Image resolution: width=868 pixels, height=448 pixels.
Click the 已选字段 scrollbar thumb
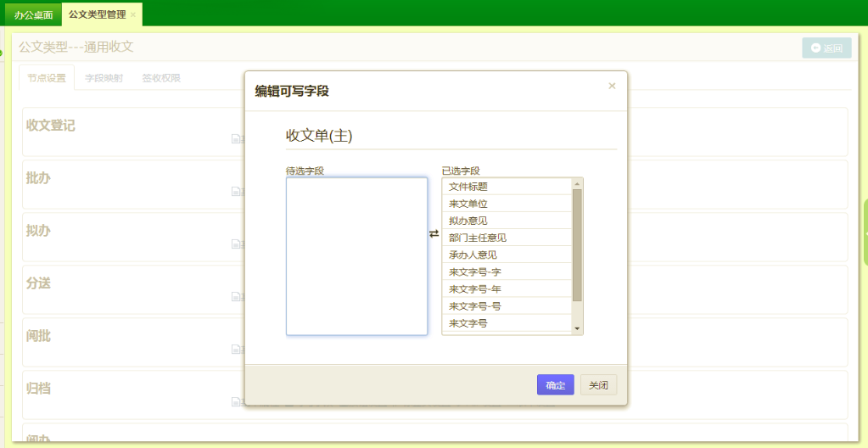(577, 244)
